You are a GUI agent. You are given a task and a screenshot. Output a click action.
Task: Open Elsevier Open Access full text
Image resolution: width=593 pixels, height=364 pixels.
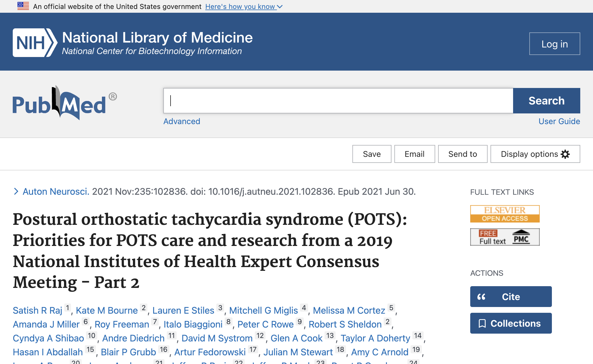point(505,214)
